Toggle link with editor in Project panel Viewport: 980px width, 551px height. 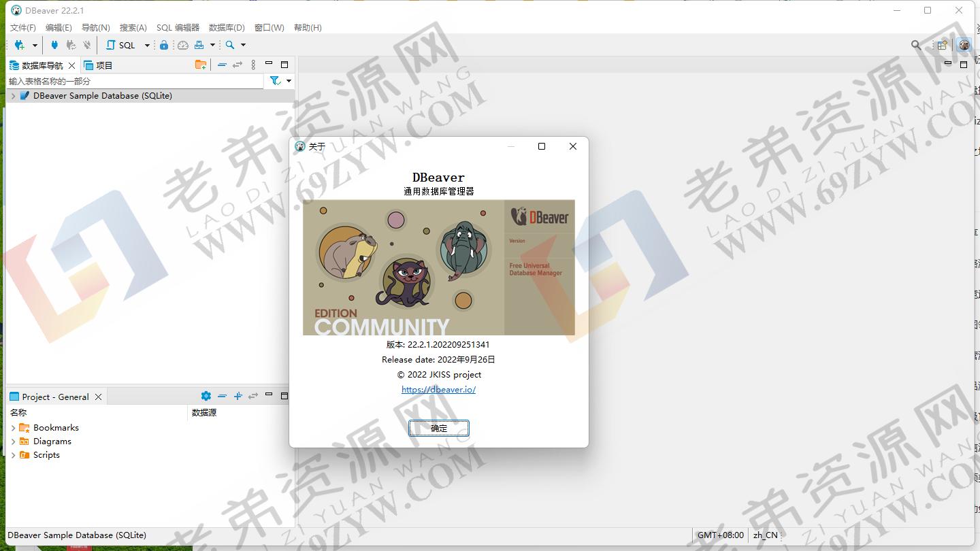point(253,395)
